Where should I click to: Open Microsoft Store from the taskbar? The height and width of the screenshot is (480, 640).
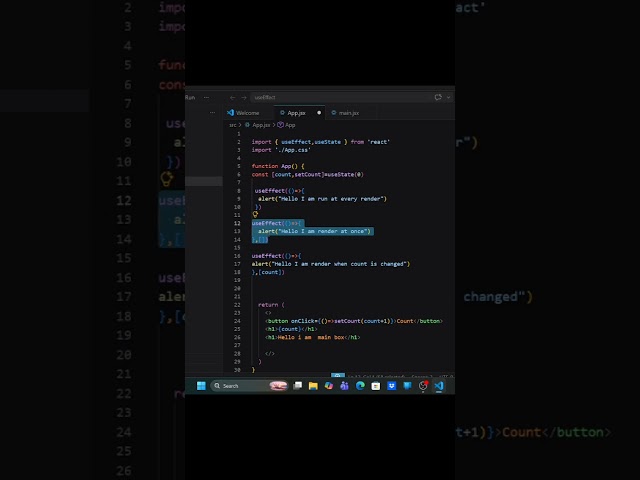pyautogui.click(x=376, y=386)
